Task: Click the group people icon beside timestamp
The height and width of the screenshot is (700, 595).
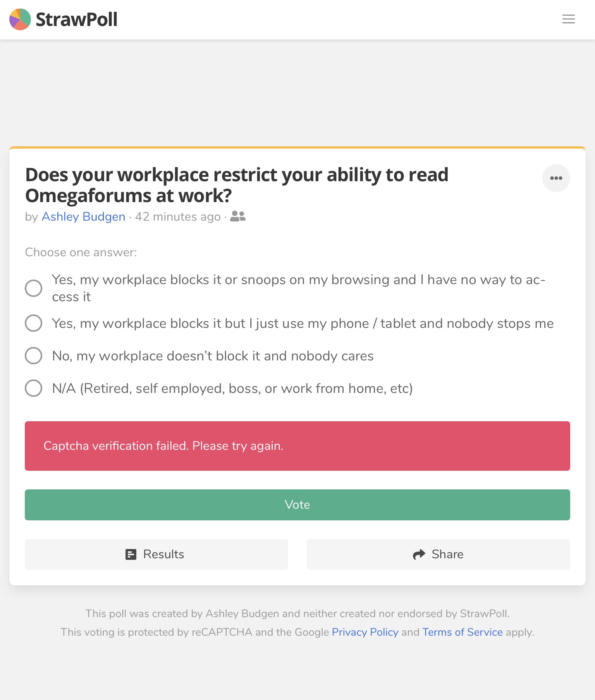Action: [237, 216]
